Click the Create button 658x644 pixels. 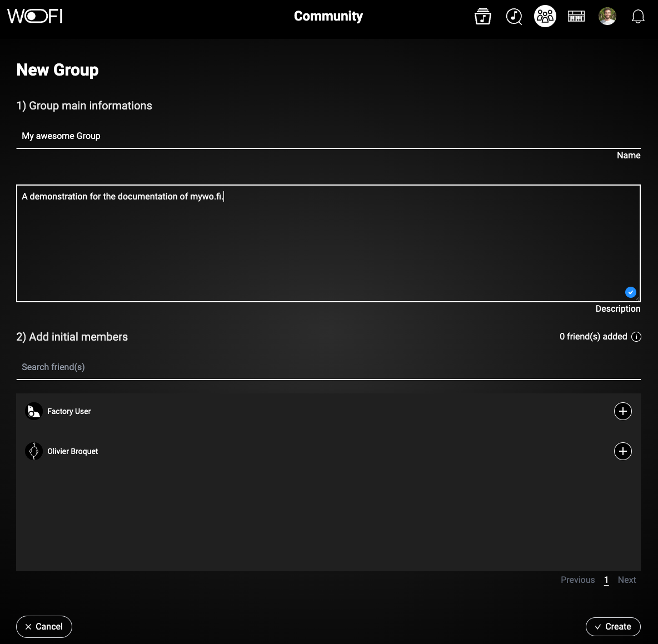(x=613, y=626)
